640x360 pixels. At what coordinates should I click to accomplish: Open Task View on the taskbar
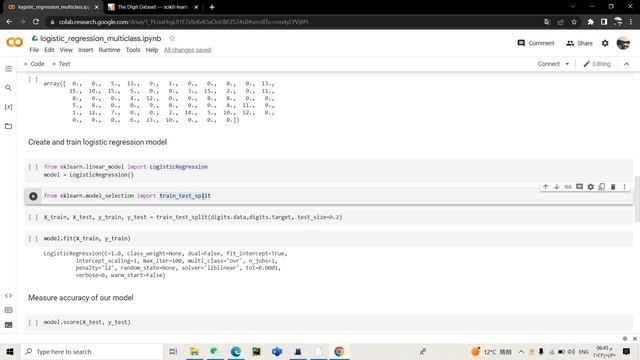point(173,351)
